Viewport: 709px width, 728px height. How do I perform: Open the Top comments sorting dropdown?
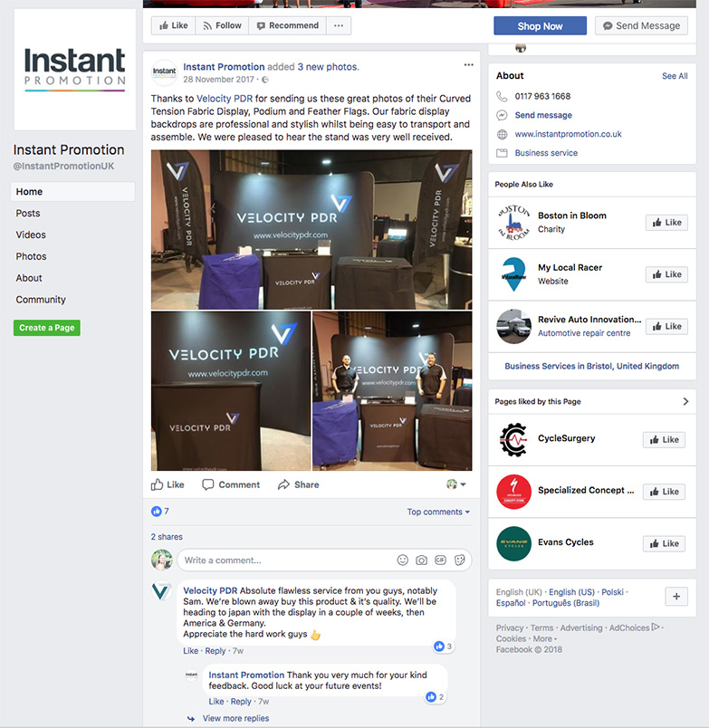point(438,512)
